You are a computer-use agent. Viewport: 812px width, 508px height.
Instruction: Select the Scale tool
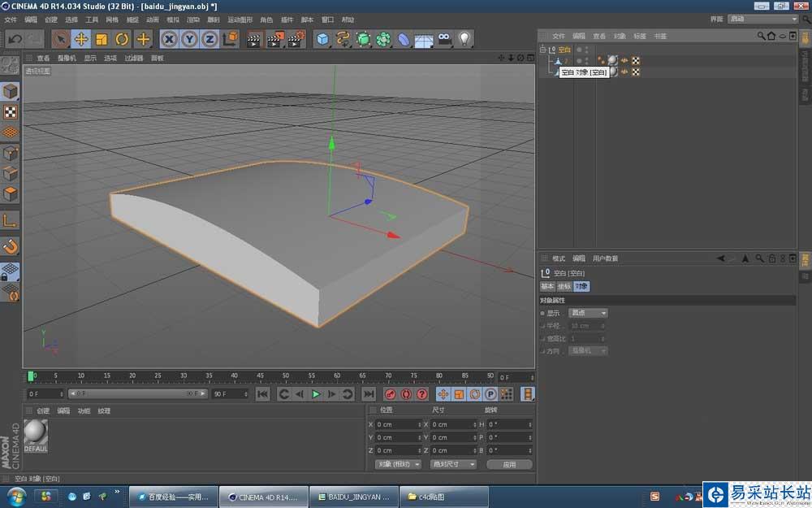(x=101, y=38)
